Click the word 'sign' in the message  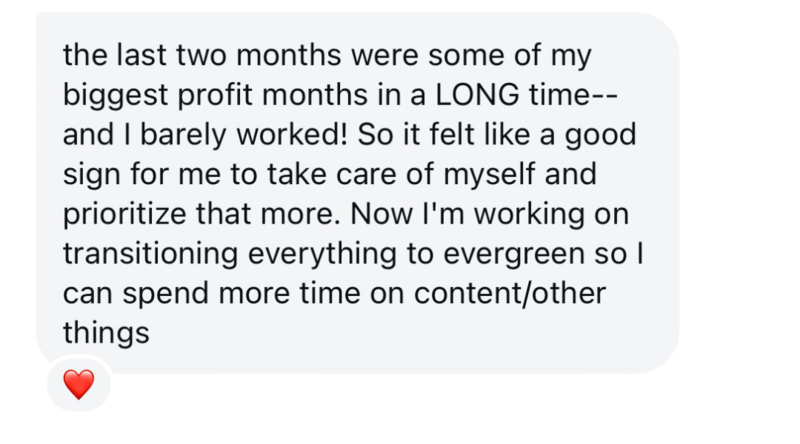pos(91,175)
